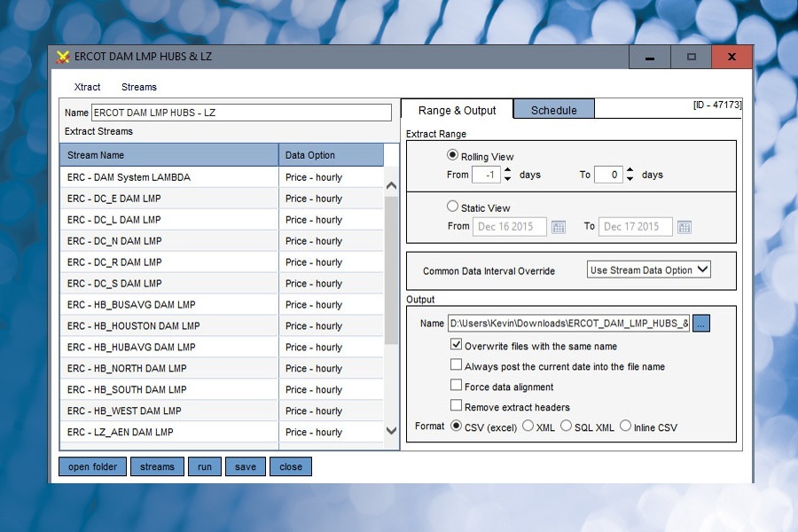Click the extract Name input field
The height and width of the screenshot is (532, 798).
tap(241, 113)
